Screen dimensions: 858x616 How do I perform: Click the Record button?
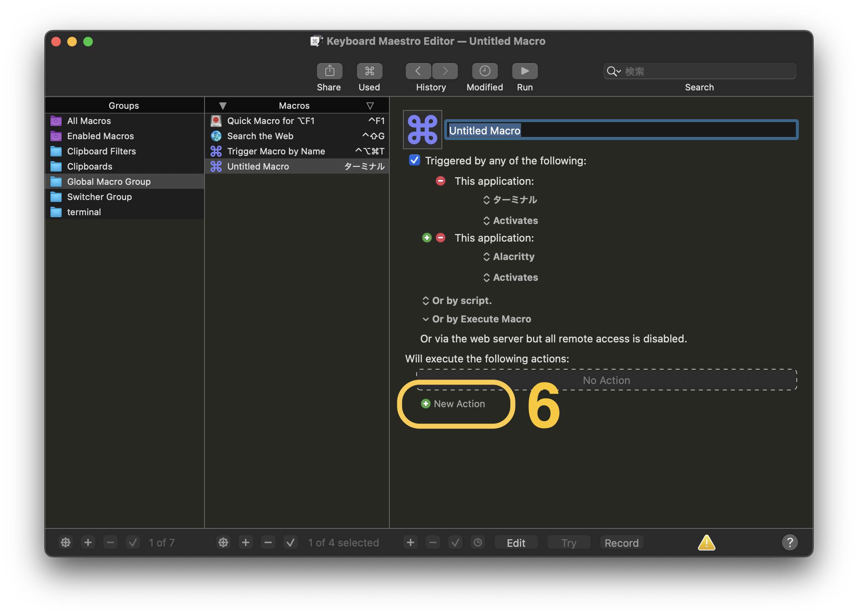[x=621, y=543]
